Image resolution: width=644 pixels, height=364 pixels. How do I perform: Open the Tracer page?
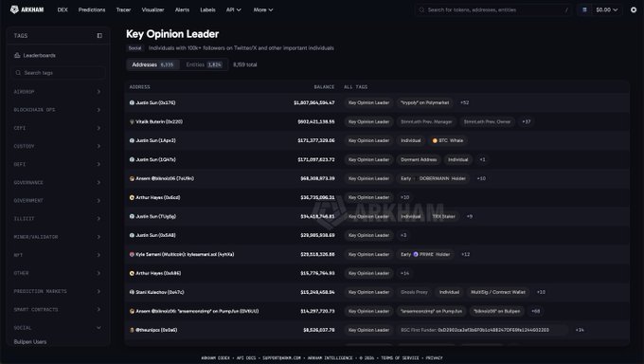[x=123, y=9]
